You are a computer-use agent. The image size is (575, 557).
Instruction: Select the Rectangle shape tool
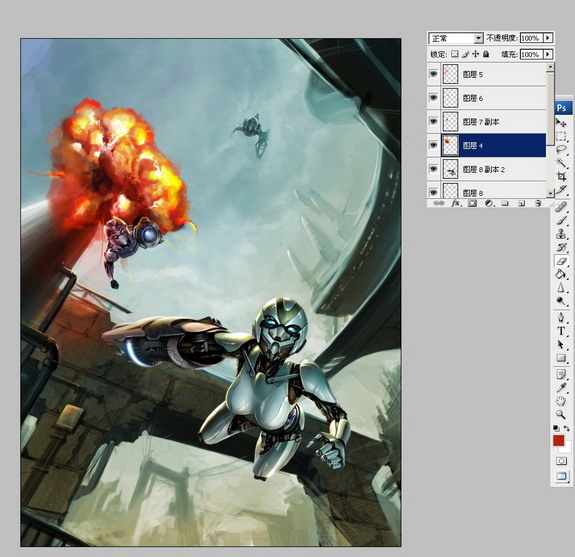[561, 358]
